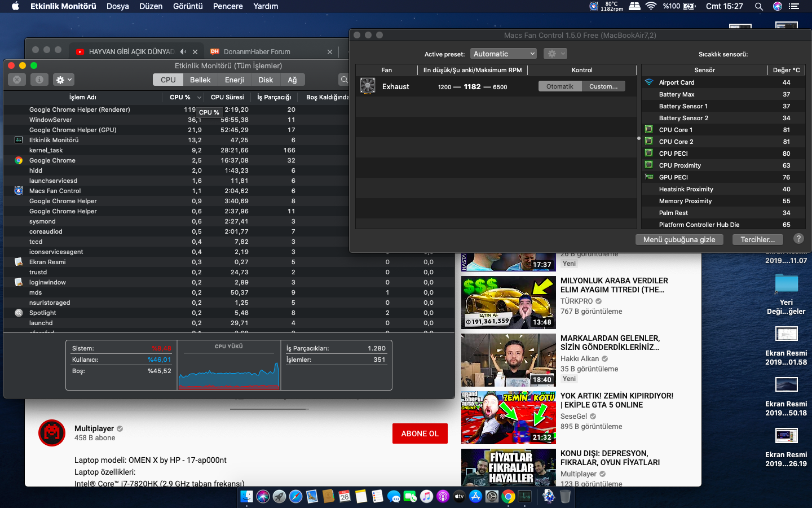The image size is (812, 508).
Task: Click the stop process X icon
Action: (x=17, y=80)
